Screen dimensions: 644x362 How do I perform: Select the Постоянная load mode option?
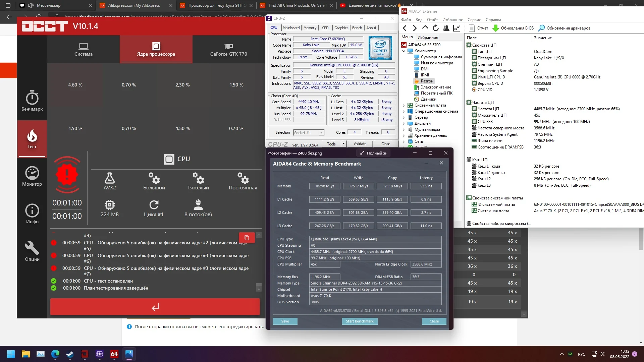pyautogui.click(x=243, y=181)
